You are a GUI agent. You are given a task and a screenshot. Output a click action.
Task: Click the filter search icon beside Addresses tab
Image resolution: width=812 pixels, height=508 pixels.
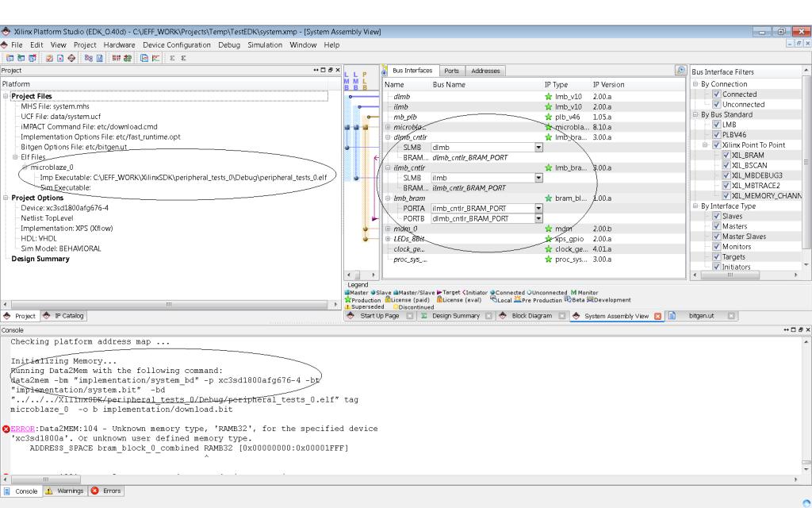click(x=680, y=71)
